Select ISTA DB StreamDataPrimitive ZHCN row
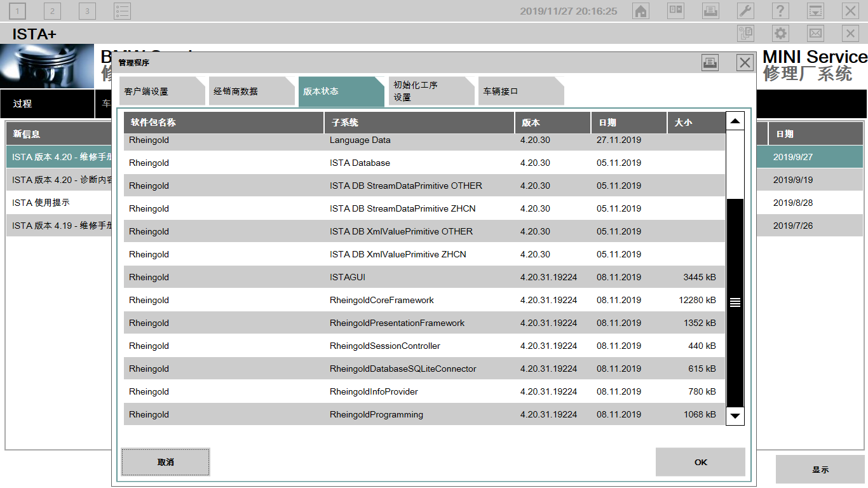Image resolution: width=868 pixels, height=488 pixels. (424, 208)
